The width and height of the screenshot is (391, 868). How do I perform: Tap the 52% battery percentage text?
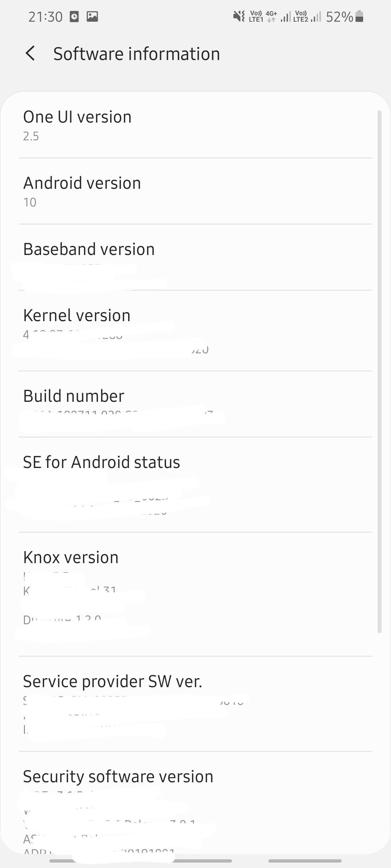click(340, 16)
